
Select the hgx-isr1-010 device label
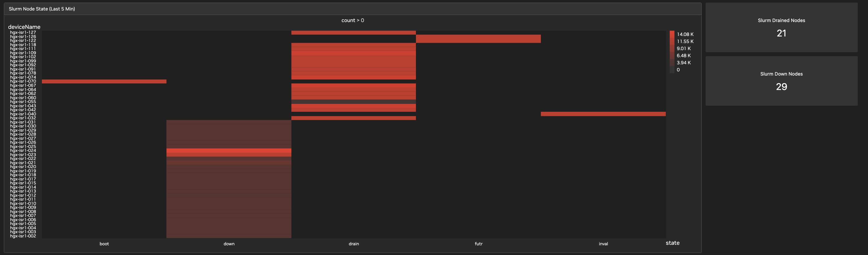23,203
